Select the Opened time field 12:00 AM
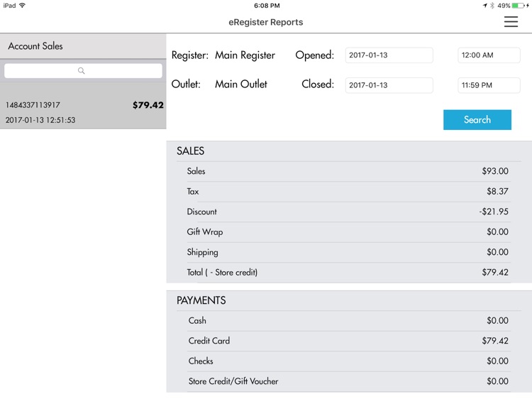This screenshot has width=532, height=399. click(x=489, y=55)
